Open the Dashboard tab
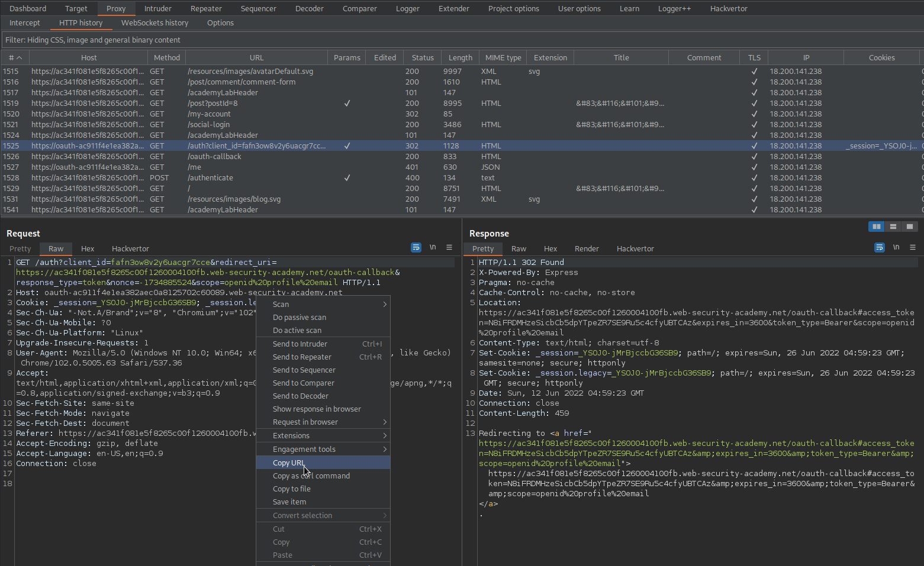924x566 pixels. pos(28,8)
